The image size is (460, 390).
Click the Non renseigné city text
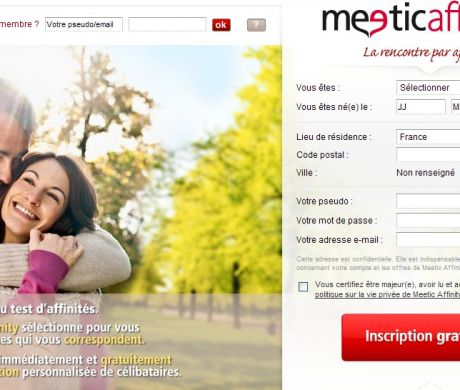pyautogui.click(x=425, y=173)
